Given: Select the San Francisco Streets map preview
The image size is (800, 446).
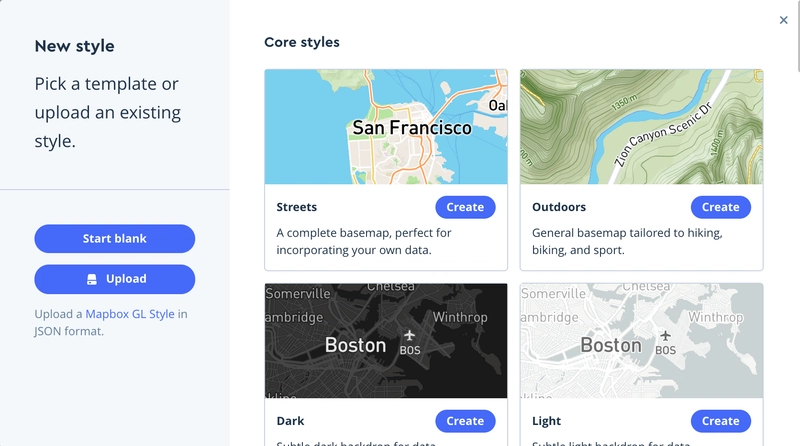Looking at the screenshot, I should point(386,127).
